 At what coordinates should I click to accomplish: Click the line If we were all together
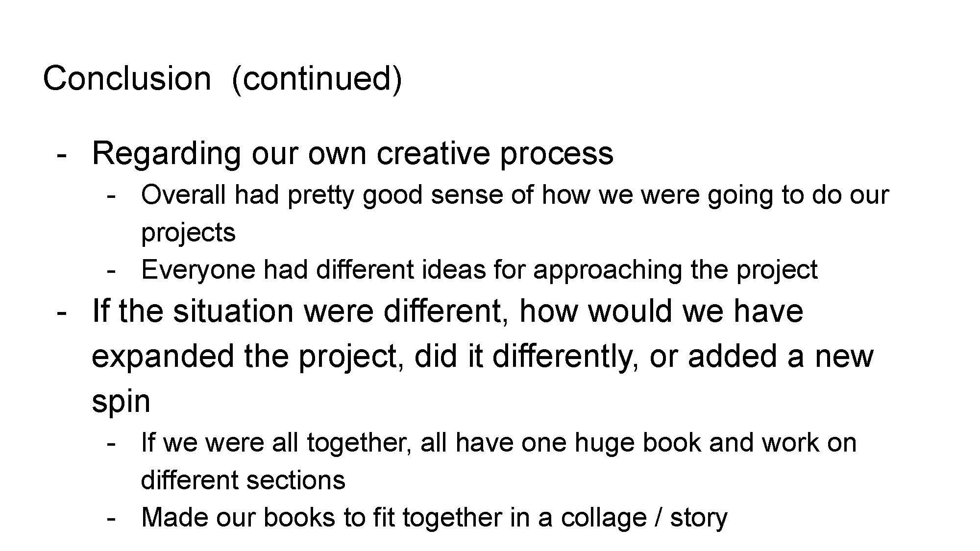tap(499, 443)
